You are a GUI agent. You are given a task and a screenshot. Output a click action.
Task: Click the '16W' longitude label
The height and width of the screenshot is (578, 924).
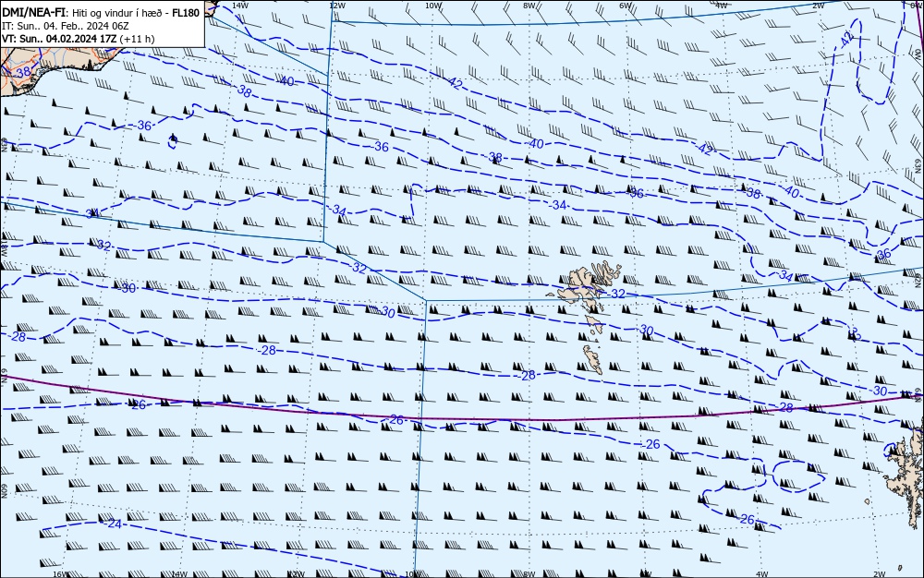click(60, 574)
